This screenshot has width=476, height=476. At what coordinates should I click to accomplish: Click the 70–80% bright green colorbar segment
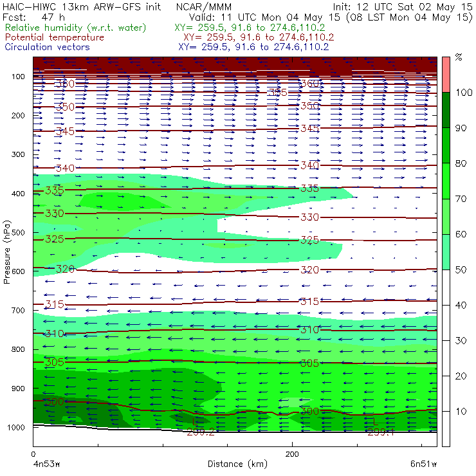pos(446,181)
